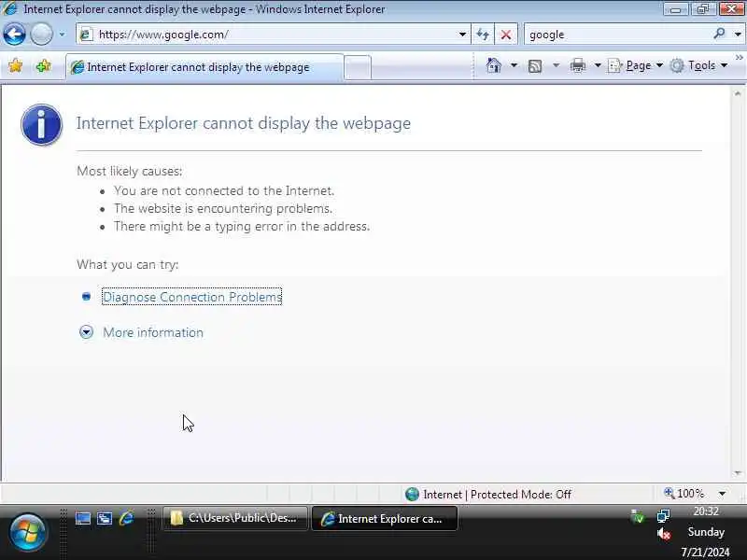Viewport: 747px width, 560px height.
Task: Launch Internet Explorer from quick launch
Action: 126,518
